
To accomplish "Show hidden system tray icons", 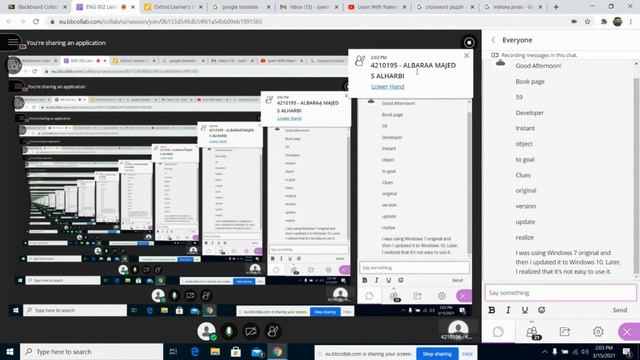I will point(544,352).
